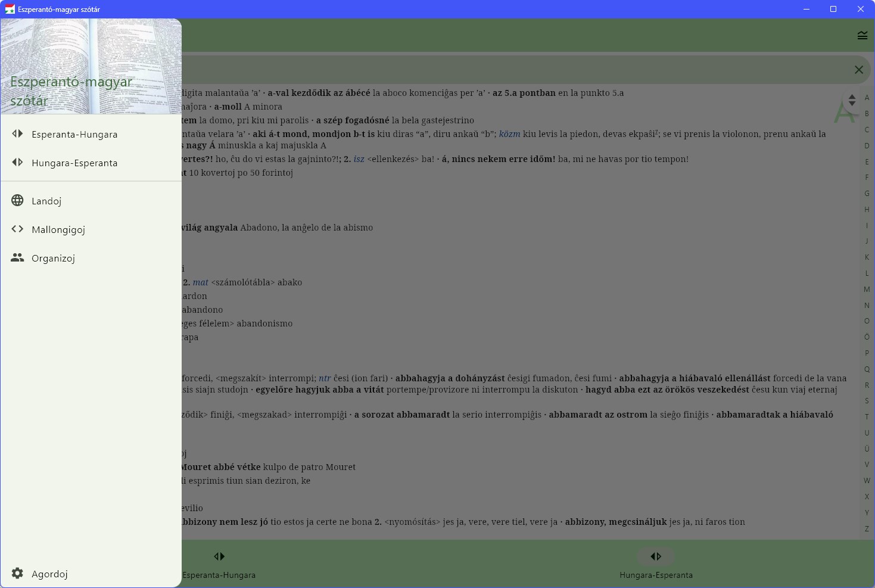Screen dimensions: 875x588
Task: Jump to letter G in index
Action: tap(867, 194)
